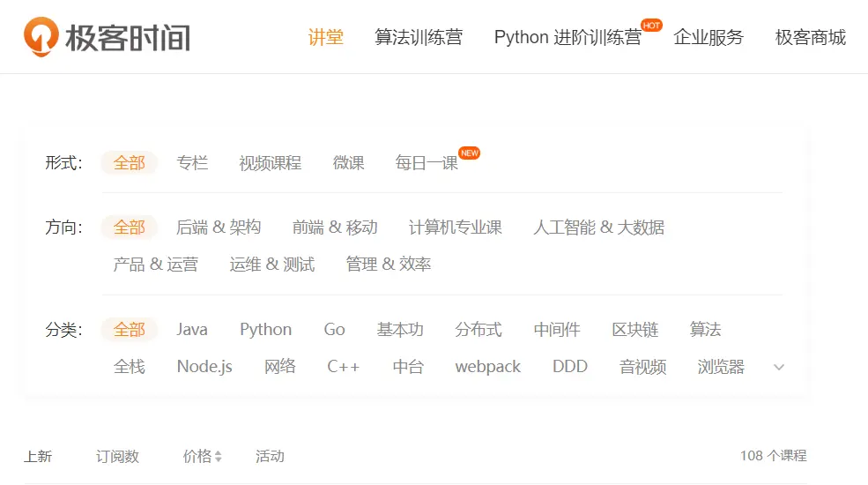868x485 pixels.
Task: Choose 中间件 category
Action: click(x=557, y=330)
